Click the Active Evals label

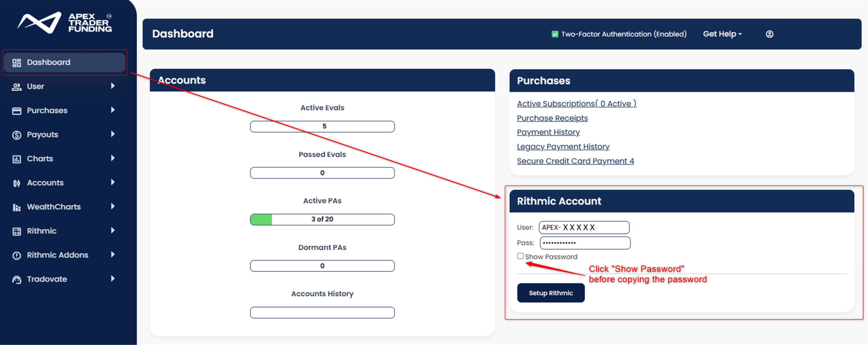[x=322, y=108]
